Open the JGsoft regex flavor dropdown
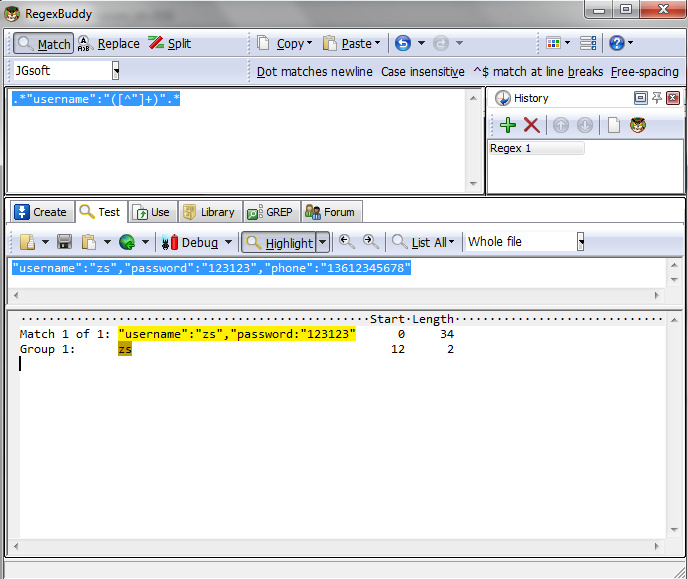 [x=115, y=70]
